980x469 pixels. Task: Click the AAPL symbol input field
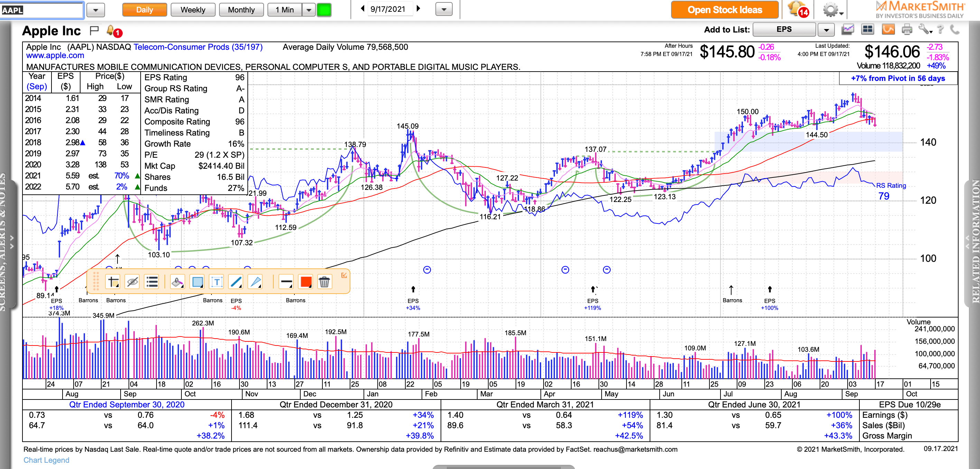(41, 10)
